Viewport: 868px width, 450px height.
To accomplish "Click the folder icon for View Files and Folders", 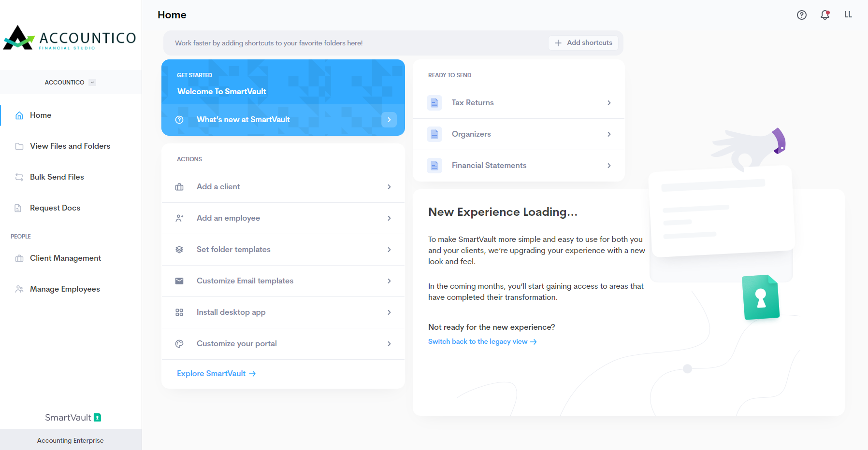I will [19, 146].
